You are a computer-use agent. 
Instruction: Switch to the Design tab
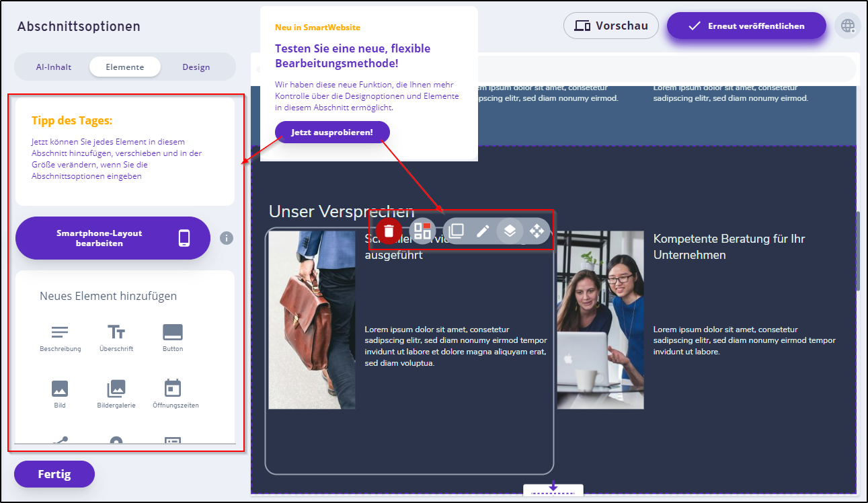click(196, 67)
